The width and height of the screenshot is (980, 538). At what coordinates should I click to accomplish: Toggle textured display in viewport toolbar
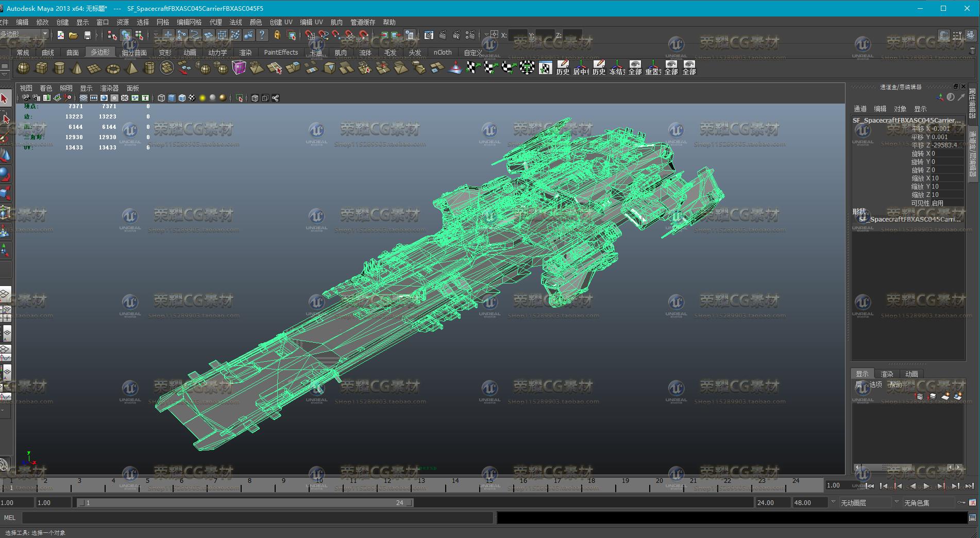click(x=192, y=98)
